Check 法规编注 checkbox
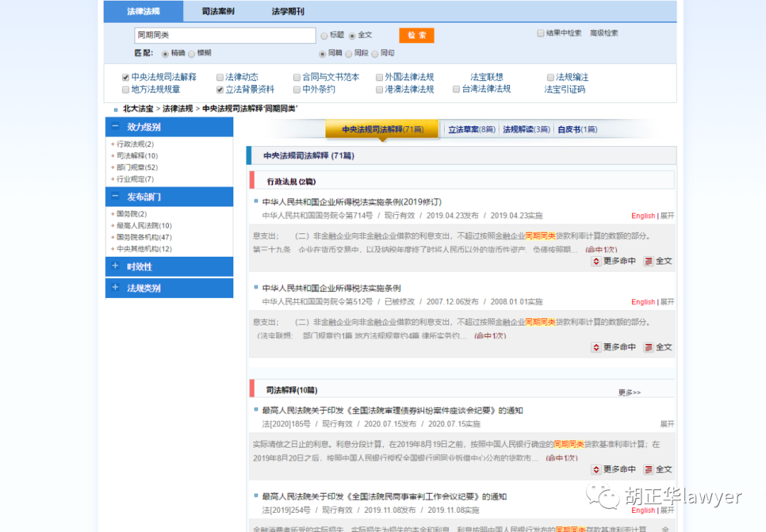The width and height of the screenshot is (766, 532). [x=550, y=77]
